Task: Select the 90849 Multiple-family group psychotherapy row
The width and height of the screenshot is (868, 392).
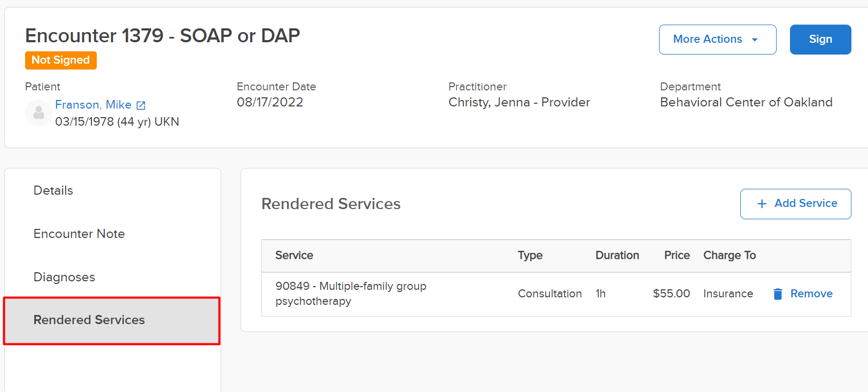Action: [x=556, y=294]
